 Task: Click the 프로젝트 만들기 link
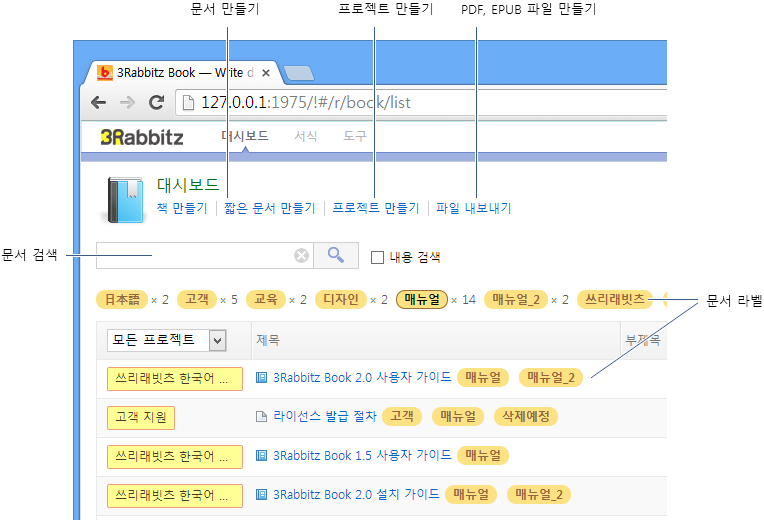(x=376, y=208)
